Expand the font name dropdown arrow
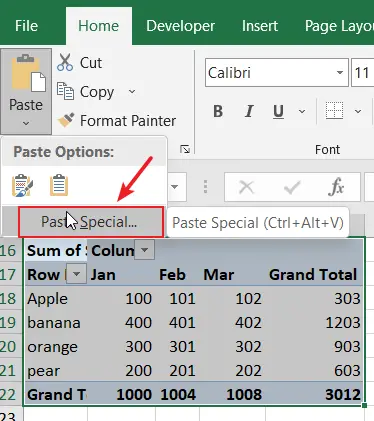The image size is (374, 421). pos(340,73)
